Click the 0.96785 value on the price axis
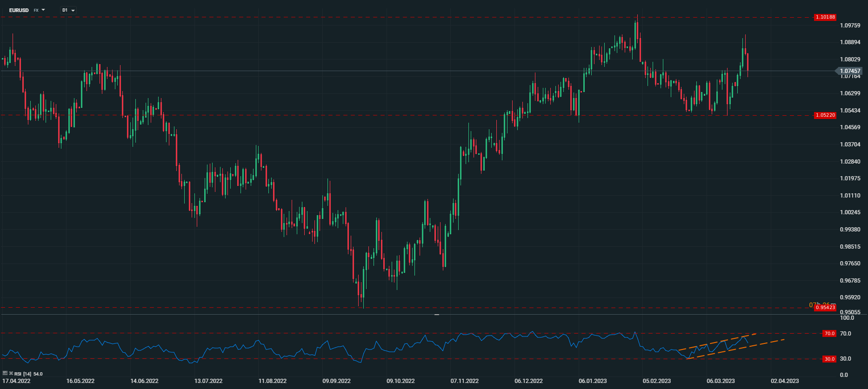This screenshot has width=868, height=389. pos(850,281)
